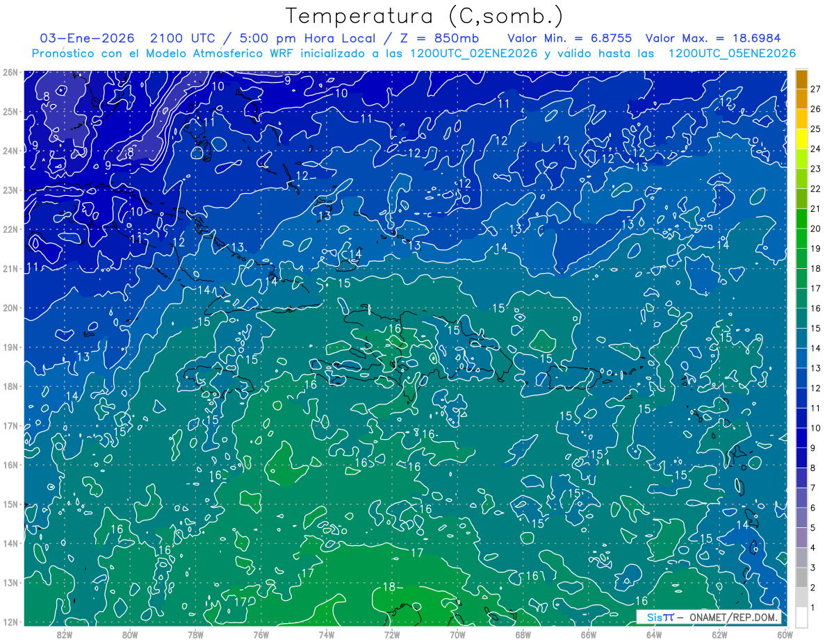
Task: Click the bright yellow segment of color legend
Action: 802,139
